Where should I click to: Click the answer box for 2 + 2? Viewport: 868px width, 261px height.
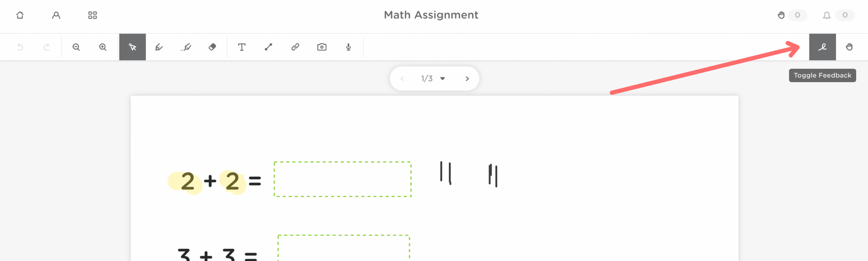coord(342,179)
